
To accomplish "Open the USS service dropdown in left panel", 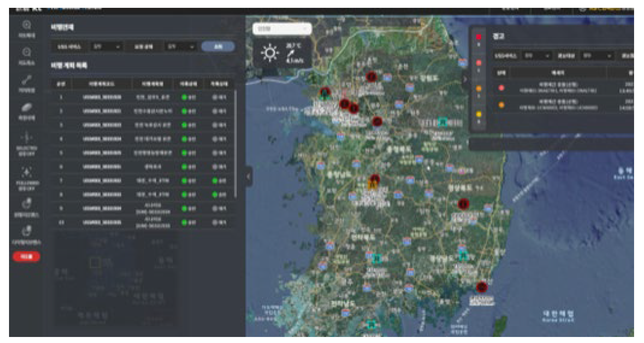I will pyautogui.click(x=106, y=47).
